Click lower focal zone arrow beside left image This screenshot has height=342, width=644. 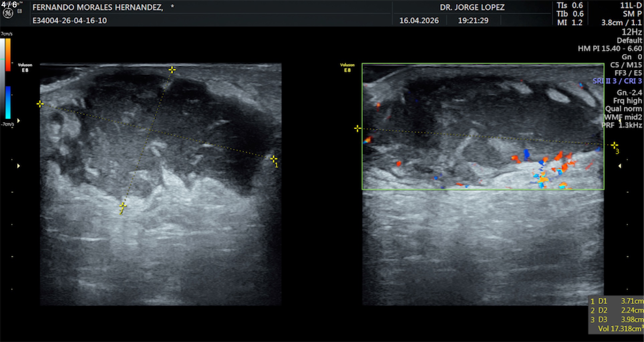click(18, 166)
